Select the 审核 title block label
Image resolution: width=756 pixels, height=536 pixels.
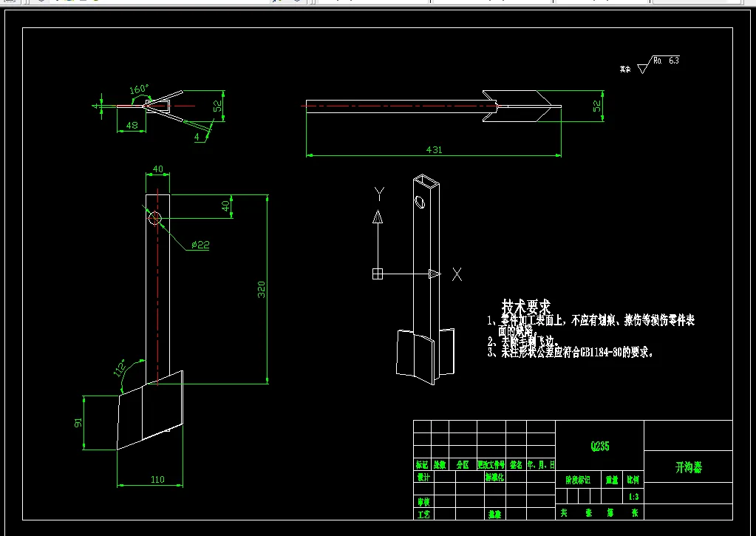click(423, 502)
